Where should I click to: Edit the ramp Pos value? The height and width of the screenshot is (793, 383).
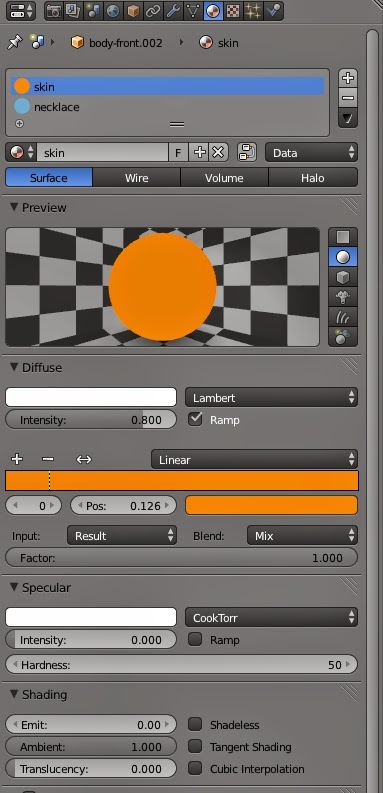[123, 505]
